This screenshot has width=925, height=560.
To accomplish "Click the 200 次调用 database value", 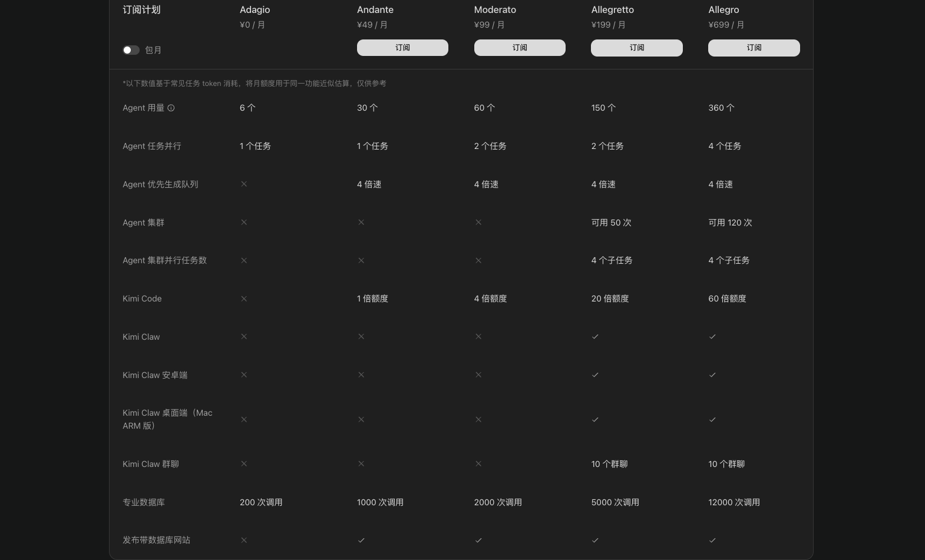I will click(261, 502).
